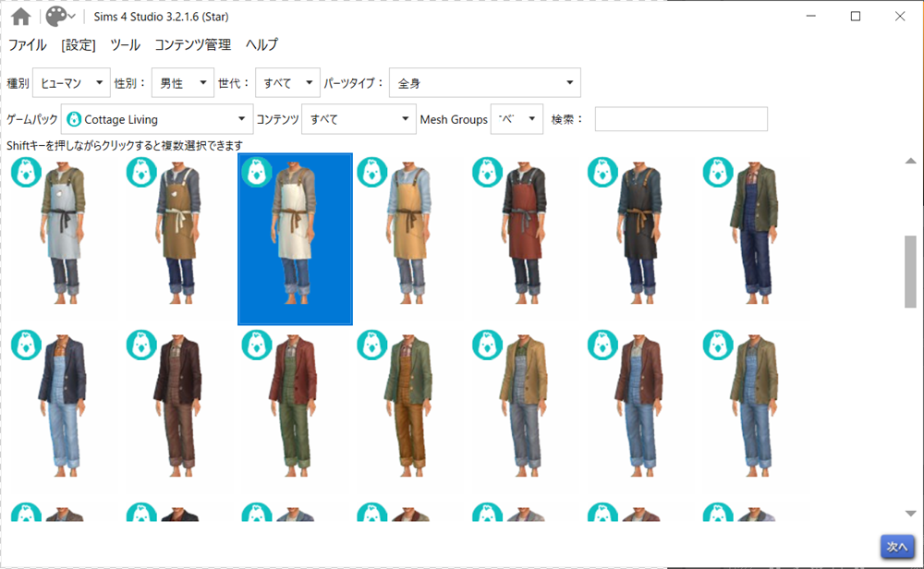Viewport: 924px width, 569px height.
Task: Click chicken pack icon on dark brown blazer outfit
Action: tap(141, 345)
